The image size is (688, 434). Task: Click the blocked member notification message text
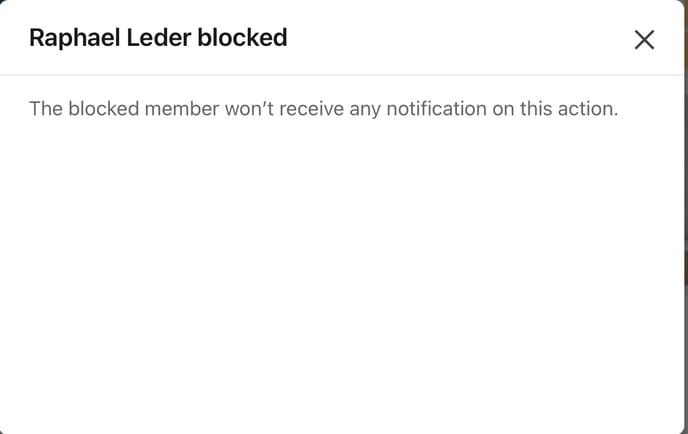[323, 108]
